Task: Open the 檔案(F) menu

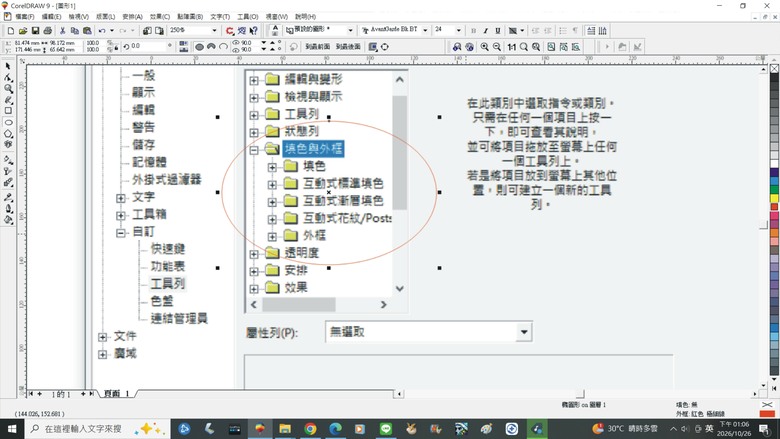Action: (x=25, y=17)
